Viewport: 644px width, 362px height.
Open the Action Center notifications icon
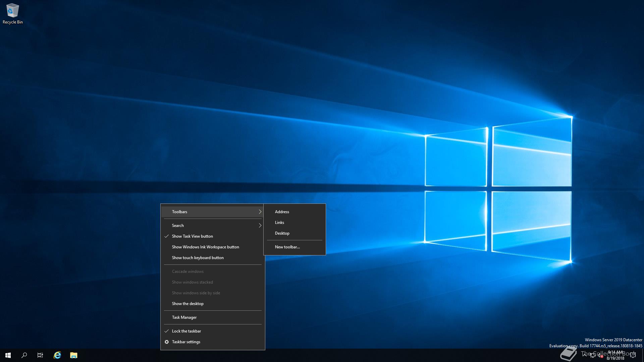[633, 356]
